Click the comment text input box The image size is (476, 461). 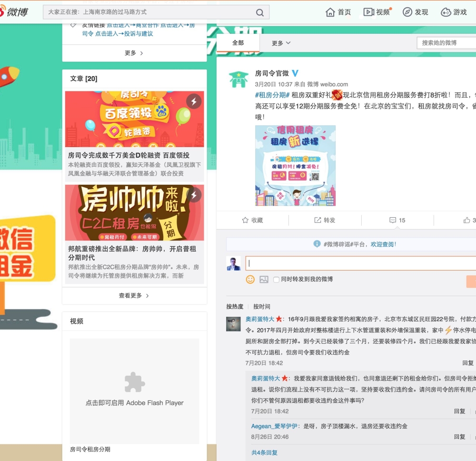point(361,263)
